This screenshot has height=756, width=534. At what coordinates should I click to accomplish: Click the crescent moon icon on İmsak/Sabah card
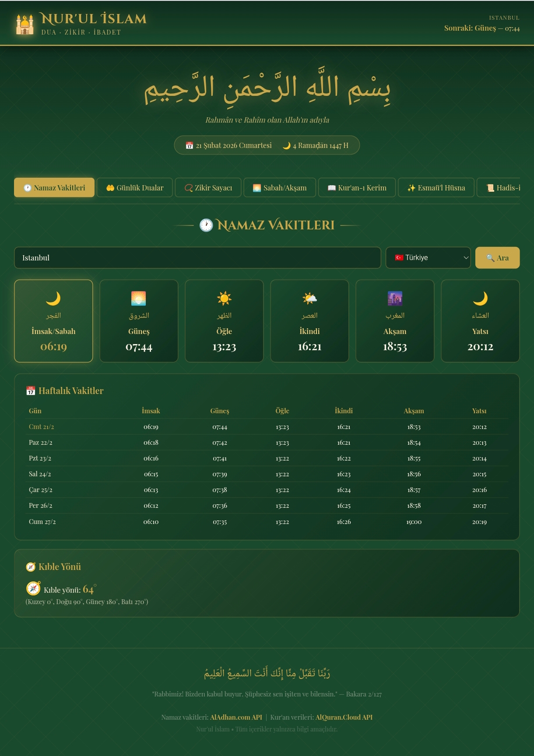pyautogui.click(x=53, y=299)
